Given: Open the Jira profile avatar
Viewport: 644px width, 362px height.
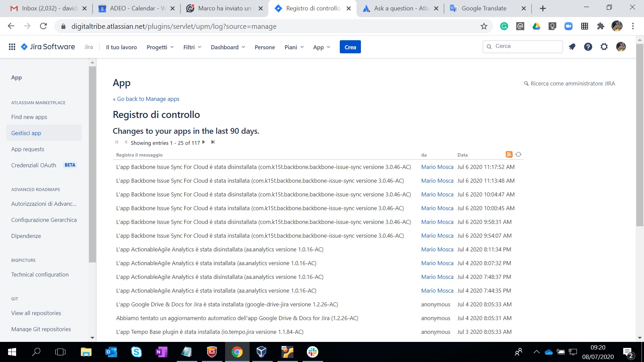Looking at the screenshot, I should (x=621, y=47).
